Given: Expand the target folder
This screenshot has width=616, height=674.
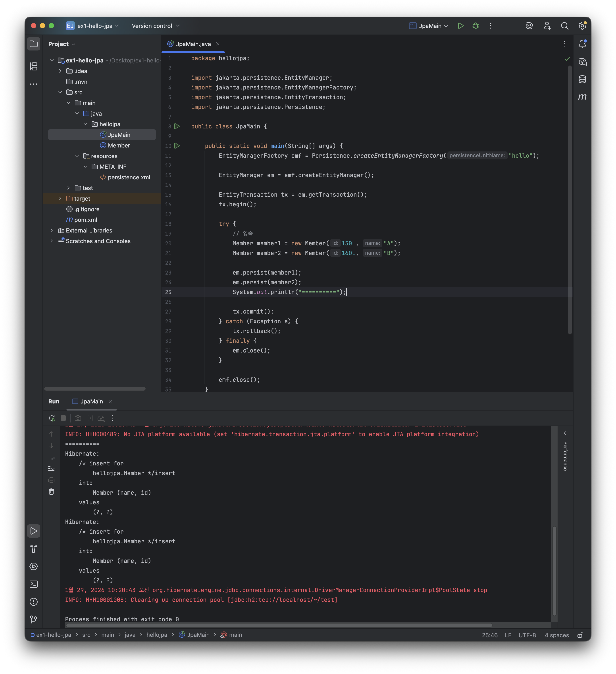Looking at the screenshot, I should pos(60,199).
